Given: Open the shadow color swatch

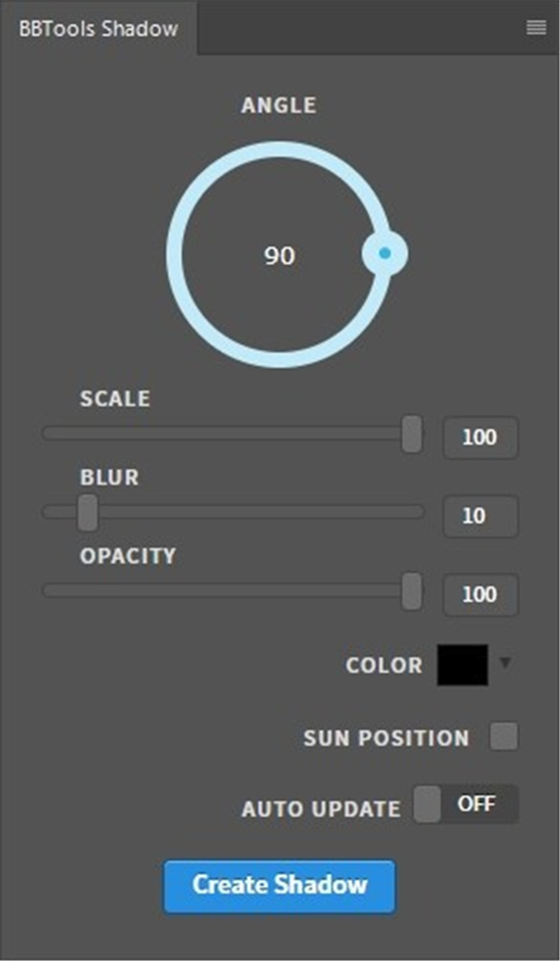Looking at the screenshot, I should click(x=463, y=664).
